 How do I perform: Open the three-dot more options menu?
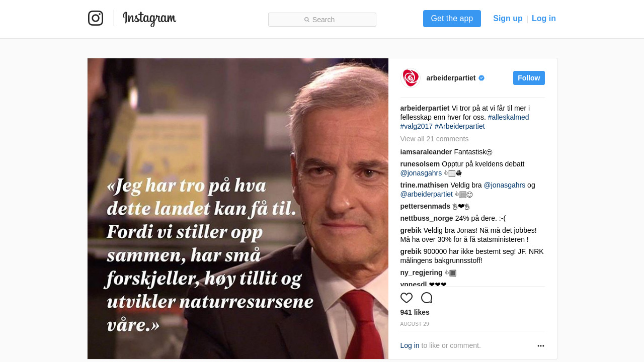541,346
